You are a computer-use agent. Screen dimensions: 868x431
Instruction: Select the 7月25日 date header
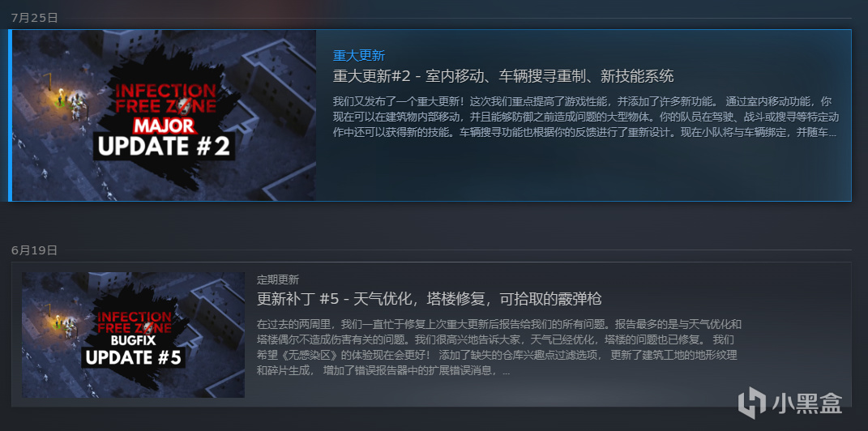point(34,18)
